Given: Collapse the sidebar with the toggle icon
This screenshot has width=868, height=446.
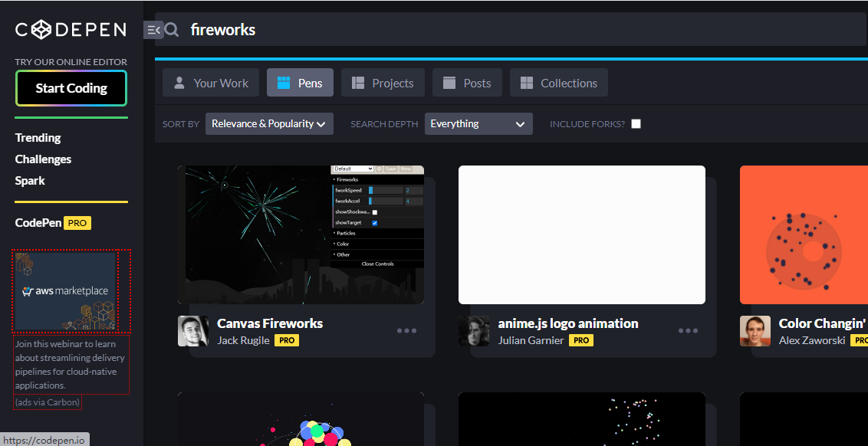Looking at the screenshot, I should [153, 30].
